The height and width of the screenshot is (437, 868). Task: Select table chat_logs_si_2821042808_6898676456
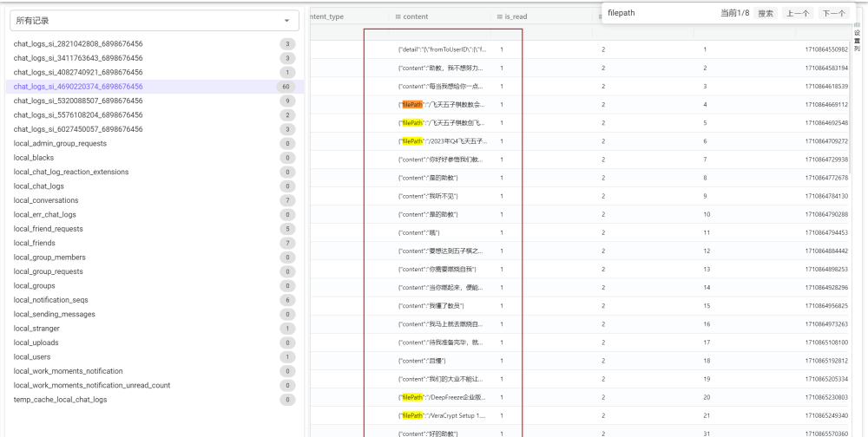[x=78, y=43]
